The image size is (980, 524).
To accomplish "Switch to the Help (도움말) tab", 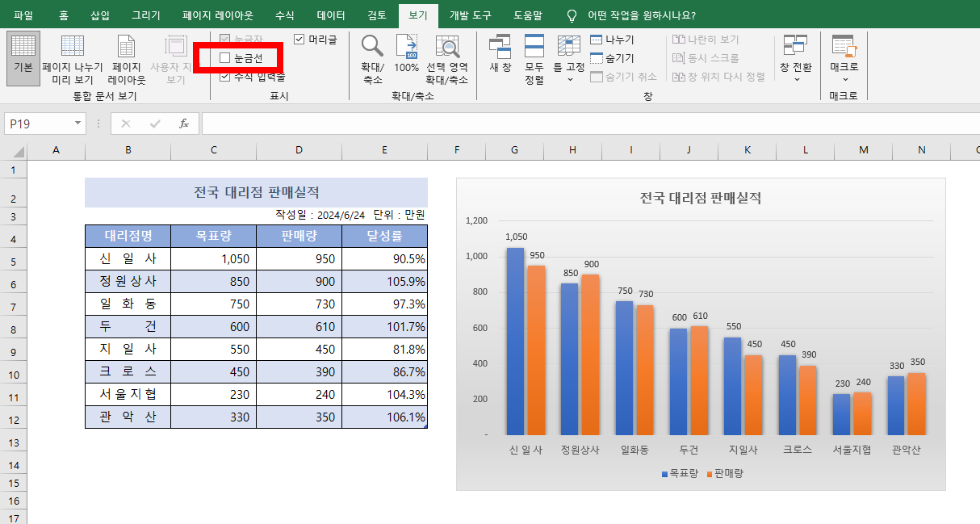I will [x=528, y=15].
